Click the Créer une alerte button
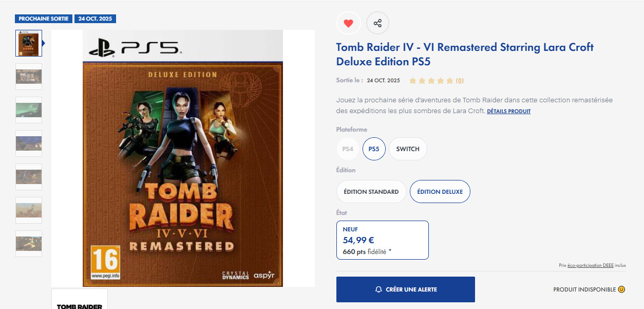 [405, 289]
